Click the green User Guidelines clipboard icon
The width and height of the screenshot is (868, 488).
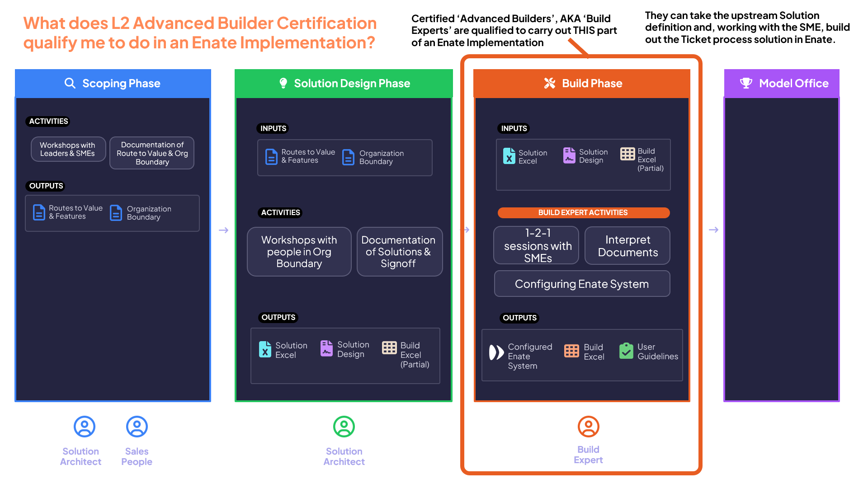click(x=626, y=351)
